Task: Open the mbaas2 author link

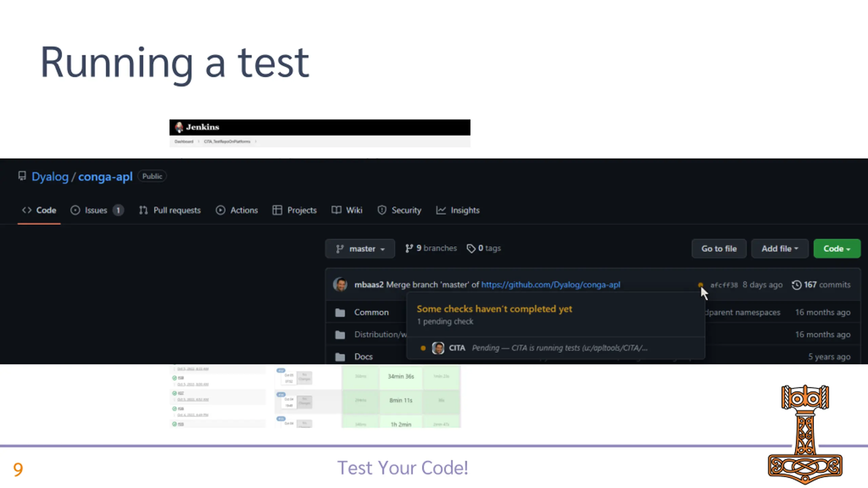Action: [x=369, y=285]
